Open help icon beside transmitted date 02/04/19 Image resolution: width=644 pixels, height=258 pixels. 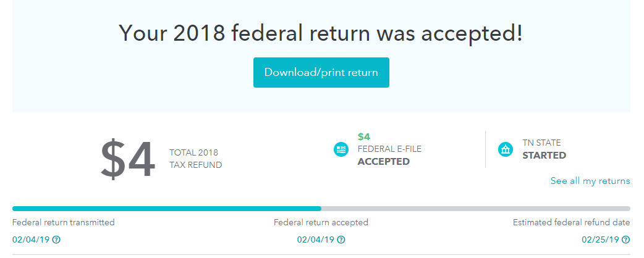click(56, 239)
